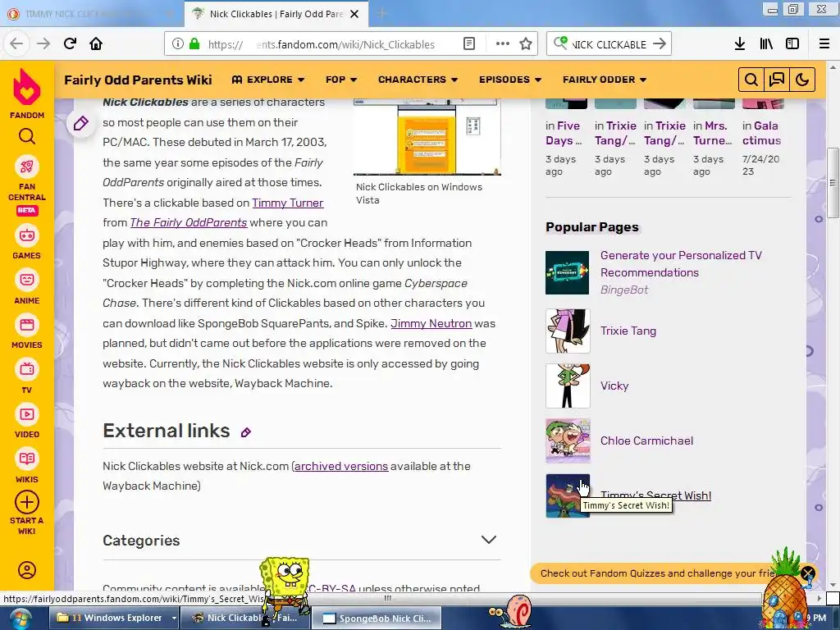Click the page vertical scrollbar thumb
The width and height of the screenshot is (840, 630).
click(833, 183)
